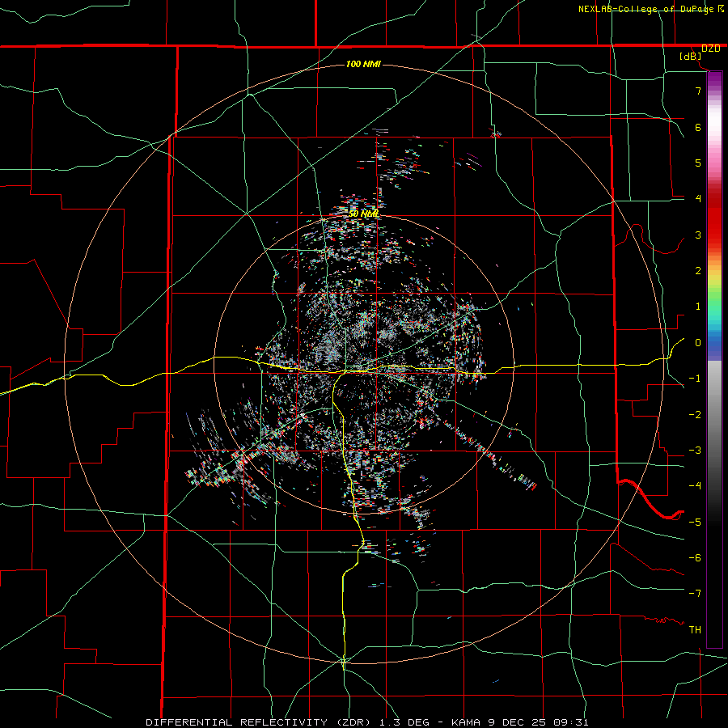Select the 3 value on the dB scale
This screenshot has height=728, width=728.
[x=698, y=235]
